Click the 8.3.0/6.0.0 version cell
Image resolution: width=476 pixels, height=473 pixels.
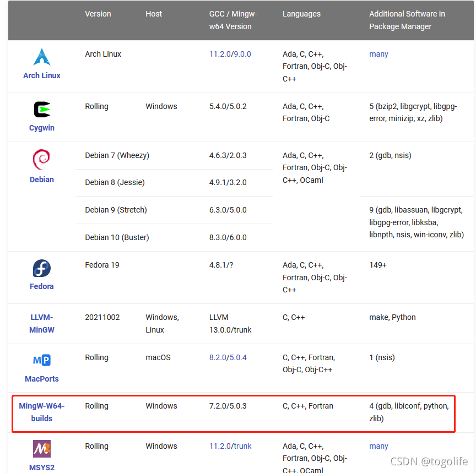[228, 237]
